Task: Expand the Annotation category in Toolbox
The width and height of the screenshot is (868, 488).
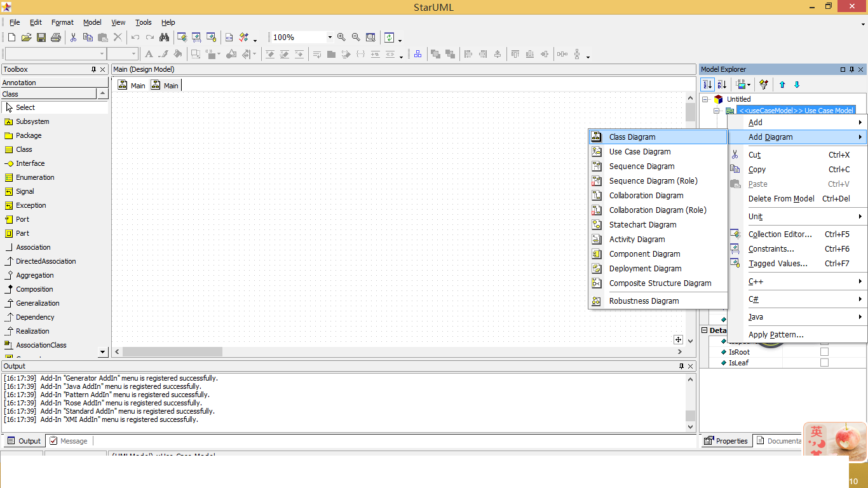Action: (x=55, y=83)
